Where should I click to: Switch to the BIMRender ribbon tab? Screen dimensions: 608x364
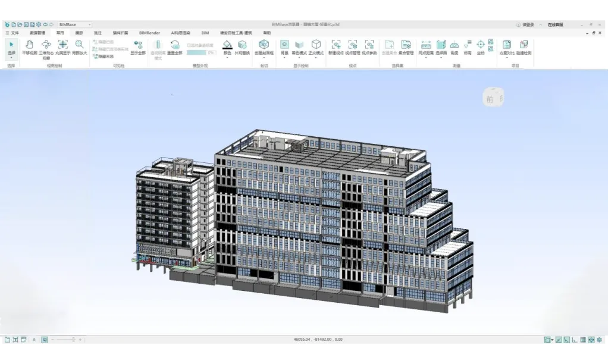(x=149, y=33)
